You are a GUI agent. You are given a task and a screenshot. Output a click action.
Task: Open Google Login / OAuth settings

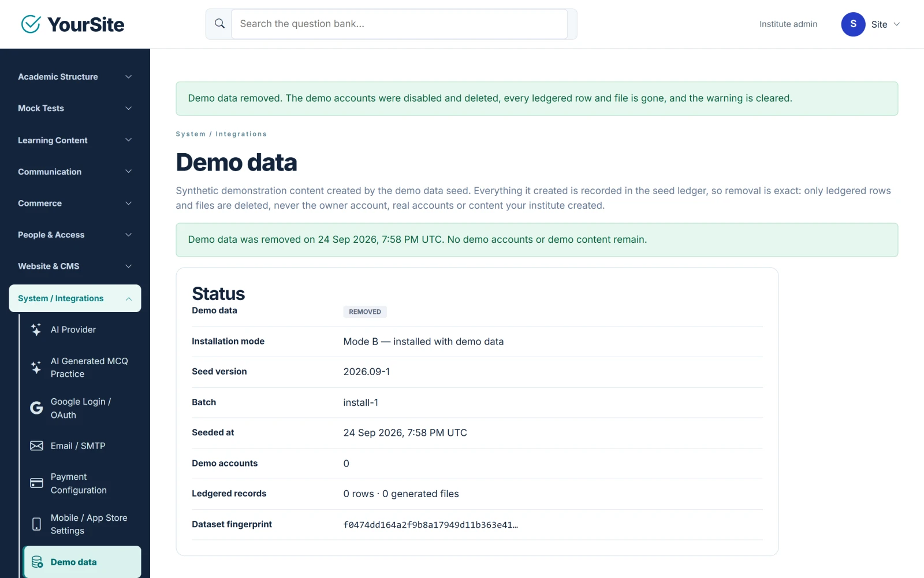(82, 408)
